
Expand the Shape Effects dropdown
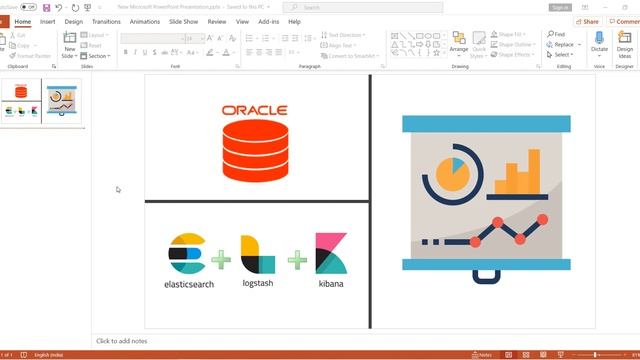(512, 54)
